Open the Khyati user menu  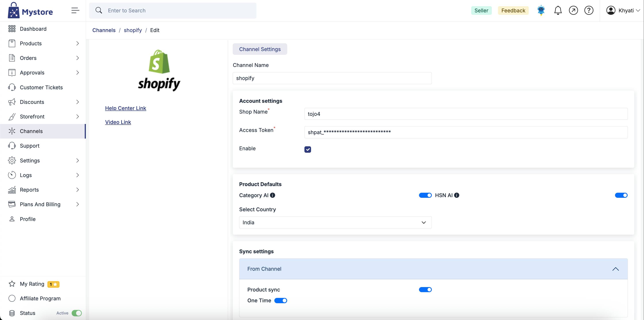coord(623,10)
